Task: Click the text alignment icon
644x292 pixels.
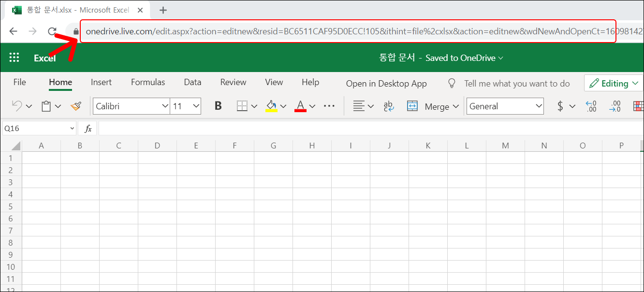Action: point(358,106)
